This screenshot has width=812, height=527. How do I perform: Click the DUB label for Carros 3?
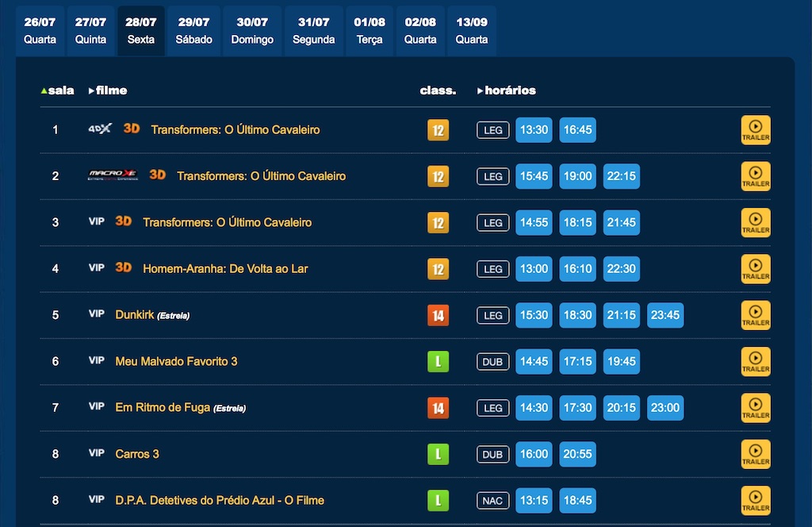493,454
